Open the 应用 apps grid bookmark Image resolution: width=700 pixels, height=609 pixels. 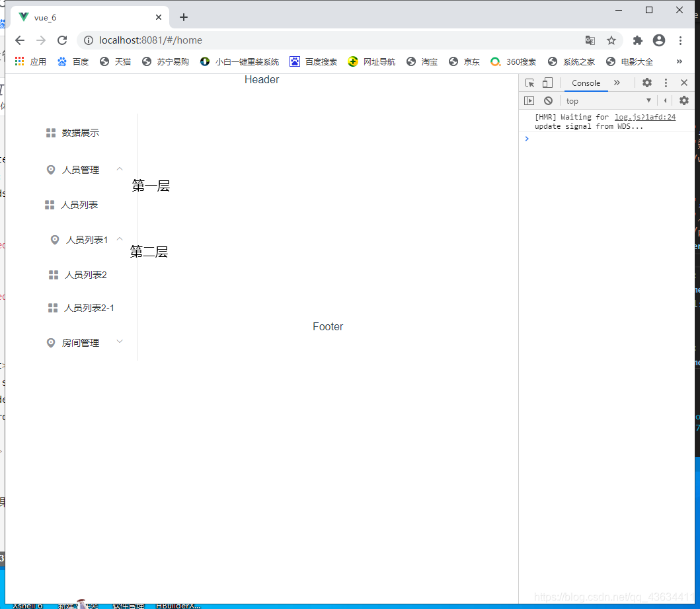click(x=30, y=61)
